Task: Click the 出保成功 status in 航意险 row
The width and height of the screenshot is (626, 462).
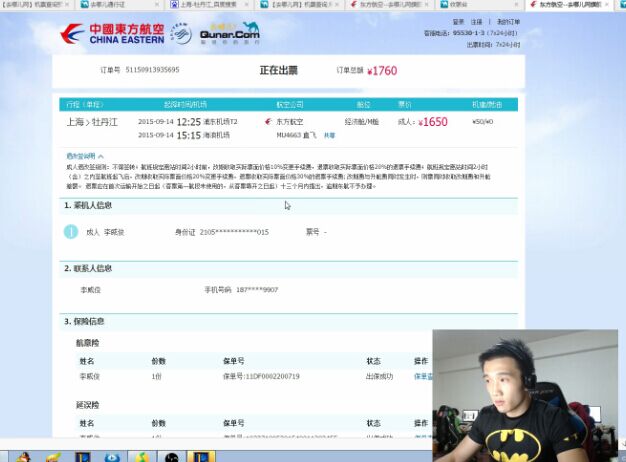Action: pos(379,376)
